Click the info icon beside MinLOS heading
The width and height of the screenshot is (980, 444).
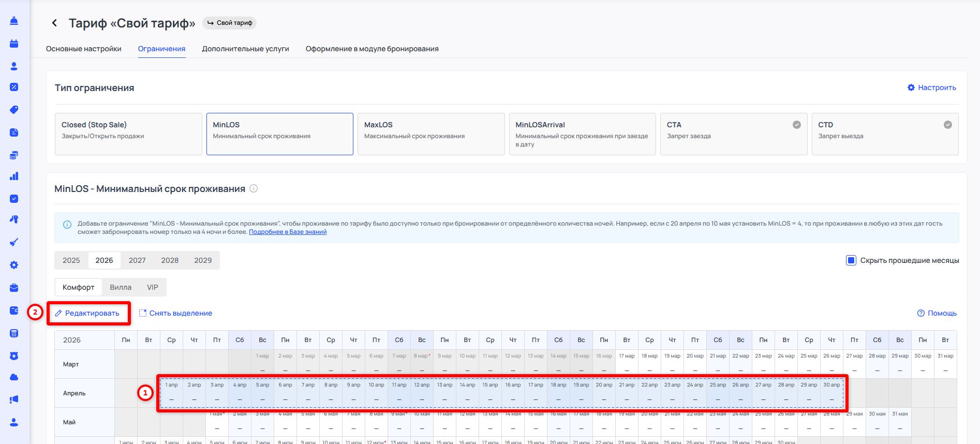(254, 189)
